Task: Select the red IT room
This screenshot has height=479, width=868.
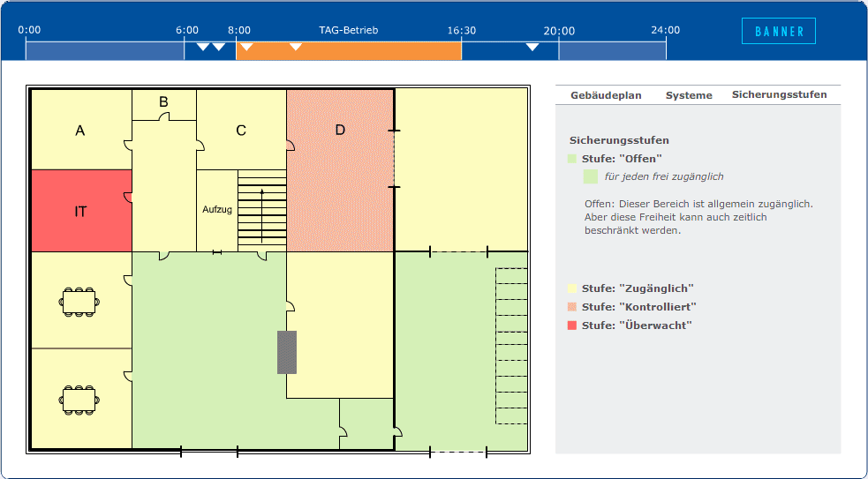Action: (x=81, y=211)
